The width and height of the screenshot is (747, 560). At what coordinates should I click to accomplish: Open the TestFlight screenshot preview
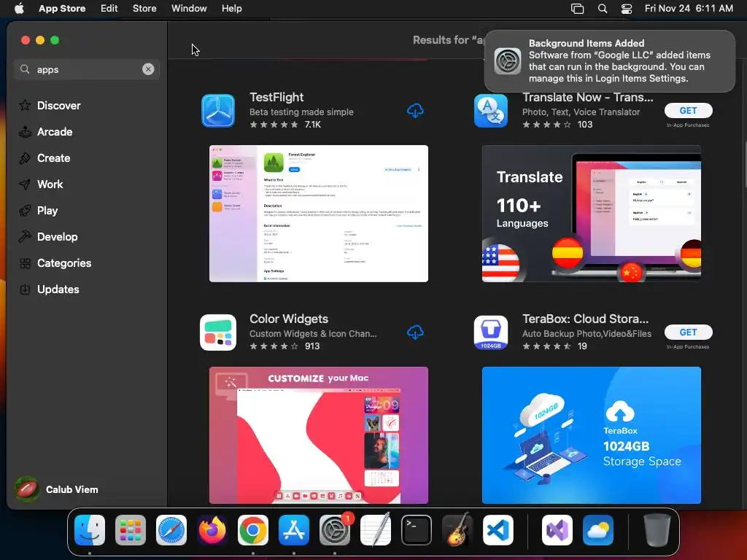click(319, 214)
